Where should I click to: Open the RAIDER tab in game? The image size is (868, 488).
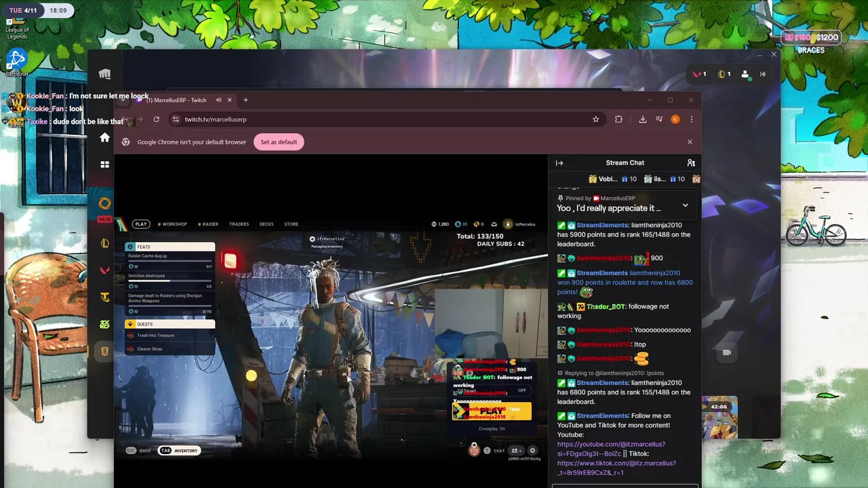[x=208, y=224]
